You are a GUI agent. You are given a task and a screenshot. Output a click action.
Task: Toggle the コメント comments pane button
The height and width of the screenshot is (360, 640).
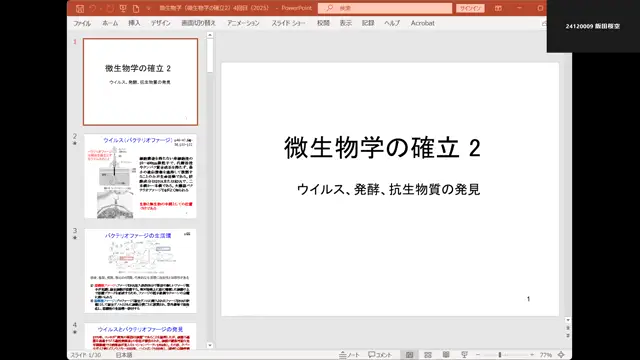tap(380, 355)
